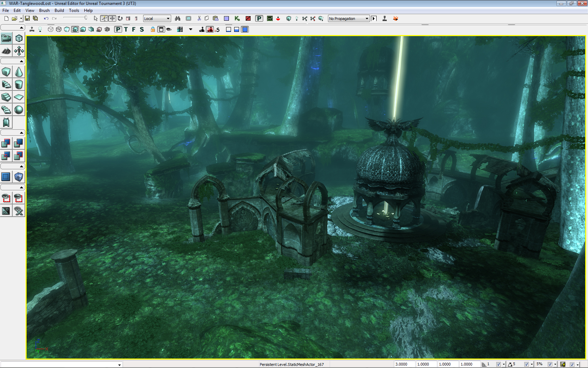Screen dimensions: 588x368
Task: Open the autosave interval dropdown arrow
Action: point(577,364)
